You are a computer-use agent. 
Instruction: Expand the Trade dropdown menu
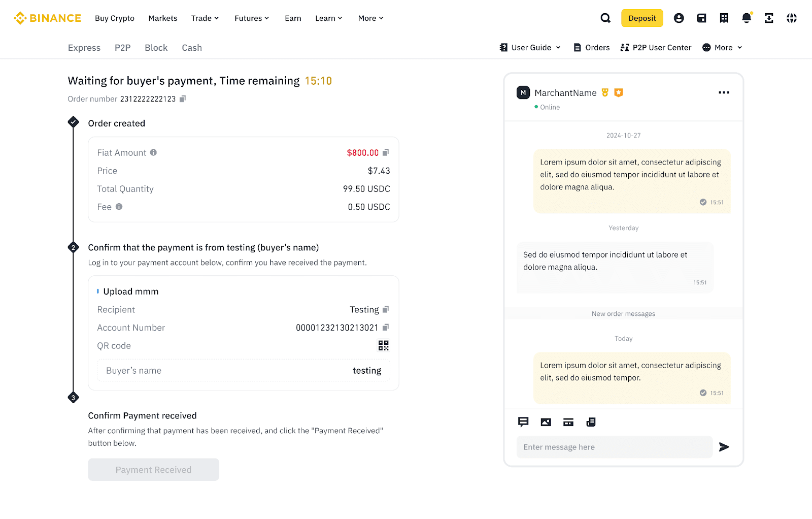tap(205, 18)
